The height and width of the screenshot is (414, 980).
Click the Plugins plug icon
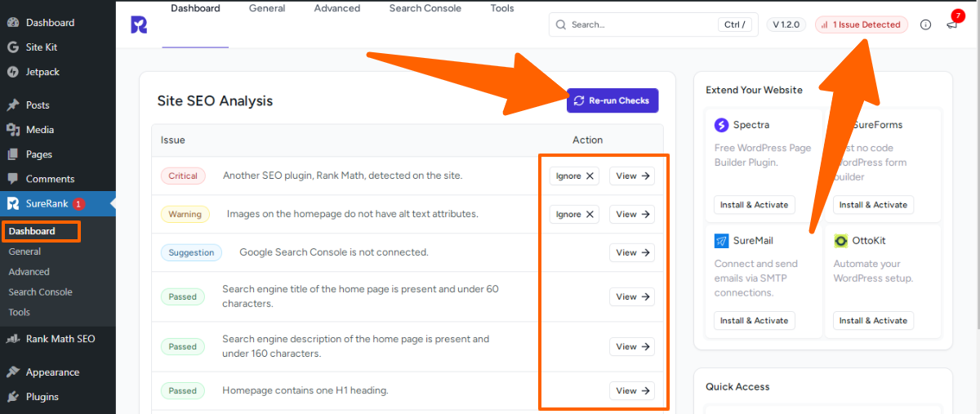coord(12,397)
